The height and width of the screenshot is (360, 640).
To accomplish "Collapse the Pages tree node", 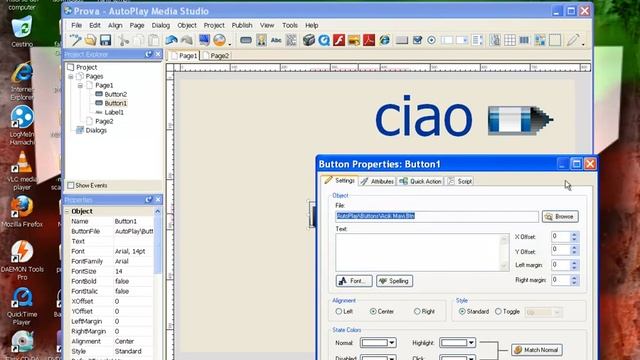I will point(71,76).
